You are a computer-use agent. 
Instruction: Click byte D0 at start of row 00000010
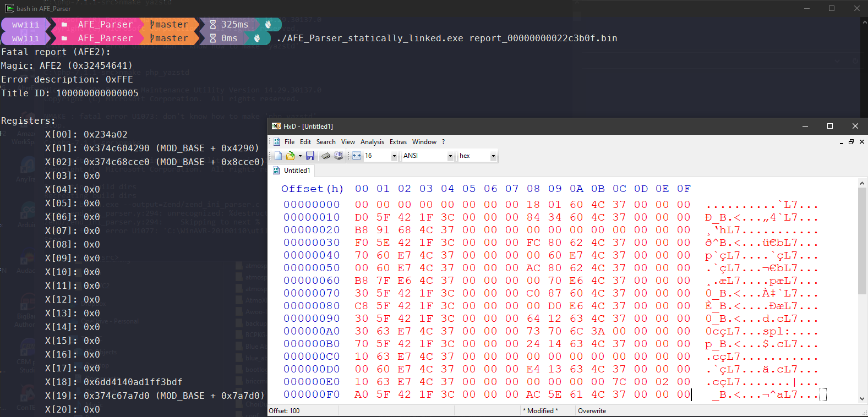362,217
